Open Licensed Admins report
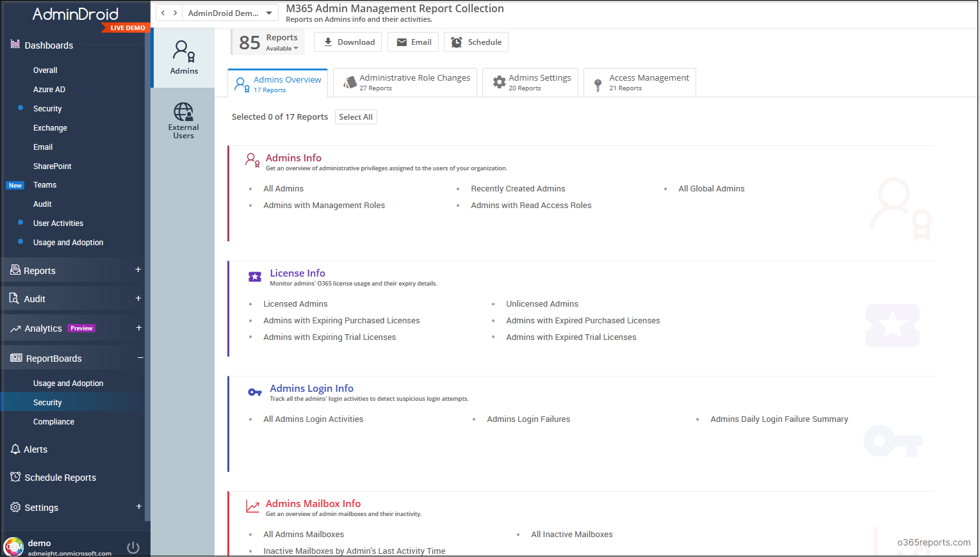Screen dimensions: 980x557 tap(295, 303)
